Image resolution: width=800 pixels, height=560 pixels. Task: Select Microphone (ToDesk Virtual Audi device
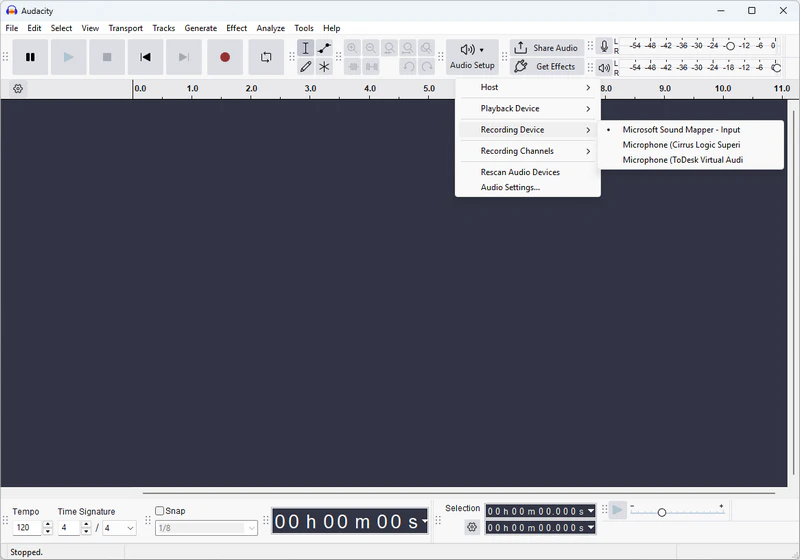691,160
